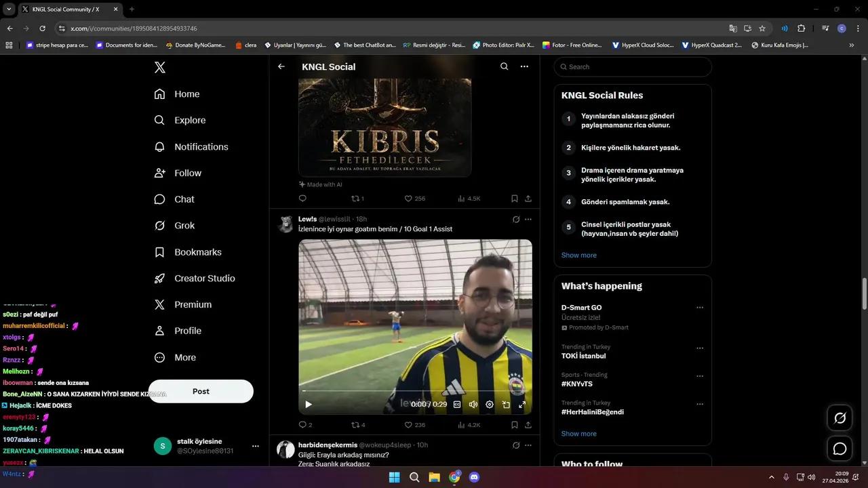Search within the KNGL Social community

coord(504,66)
